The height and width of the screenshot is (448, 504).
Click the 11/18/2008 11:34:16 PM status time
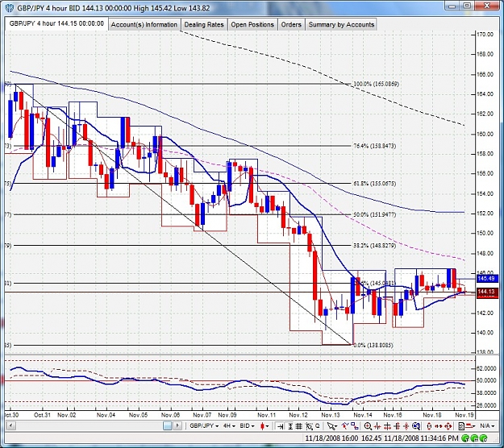pos(421,438)
